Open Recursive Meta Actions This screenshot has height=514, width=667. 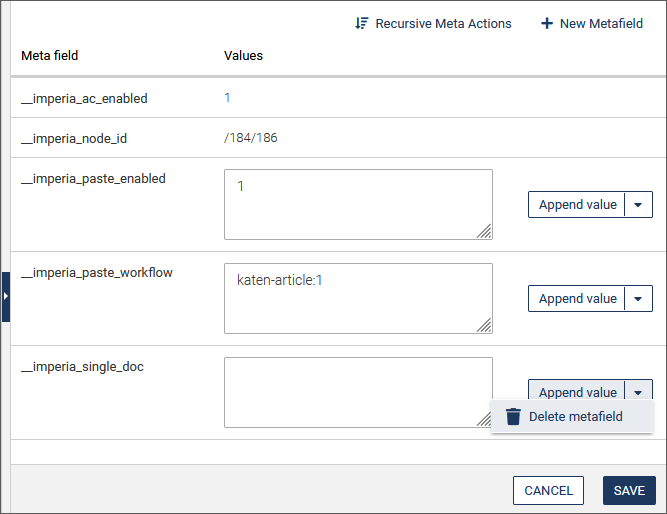[x=433, y=23]
